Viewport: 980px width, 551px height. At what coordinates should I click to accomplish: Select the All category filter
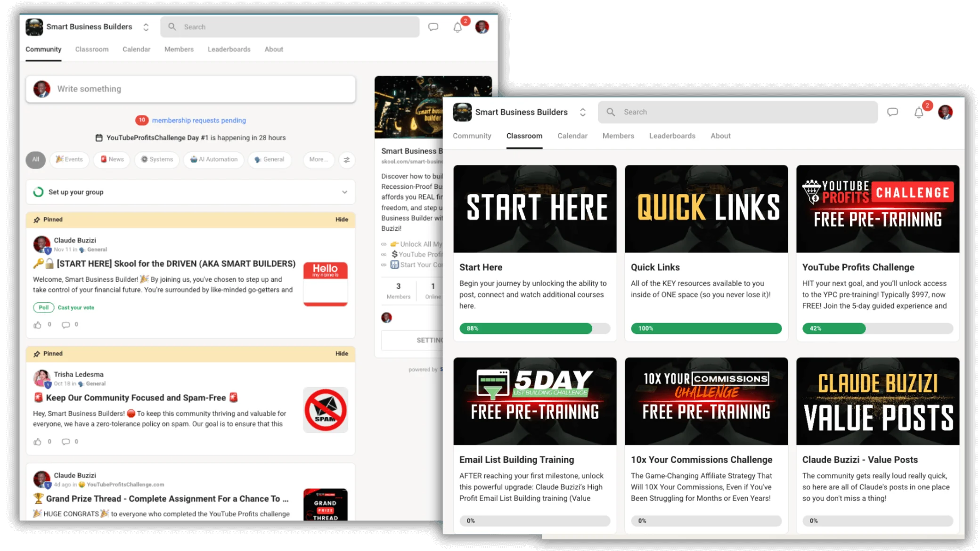click(35, 160)
